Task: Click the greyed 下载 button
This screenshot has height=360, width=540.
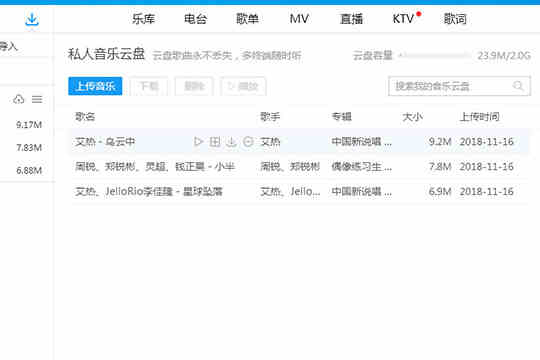Action: tap(149, 86)
